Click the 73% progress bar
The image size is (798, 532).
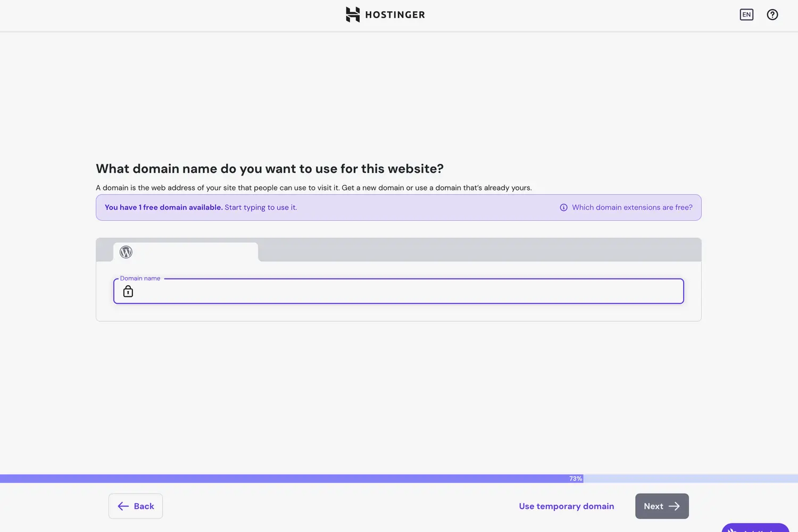pos(399,479)
